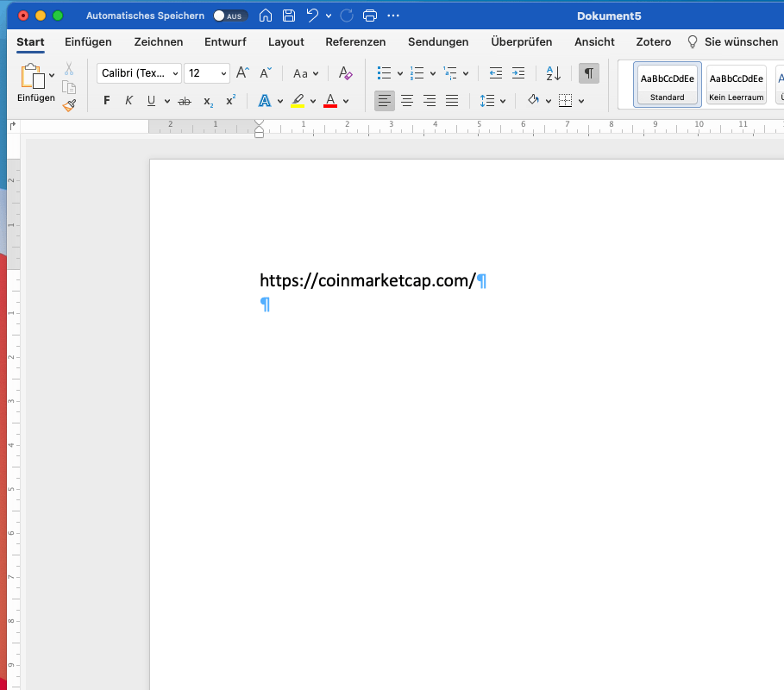Apply the Standard style
784x690 pixels.
pyautogui.click(x=667, y=85)
